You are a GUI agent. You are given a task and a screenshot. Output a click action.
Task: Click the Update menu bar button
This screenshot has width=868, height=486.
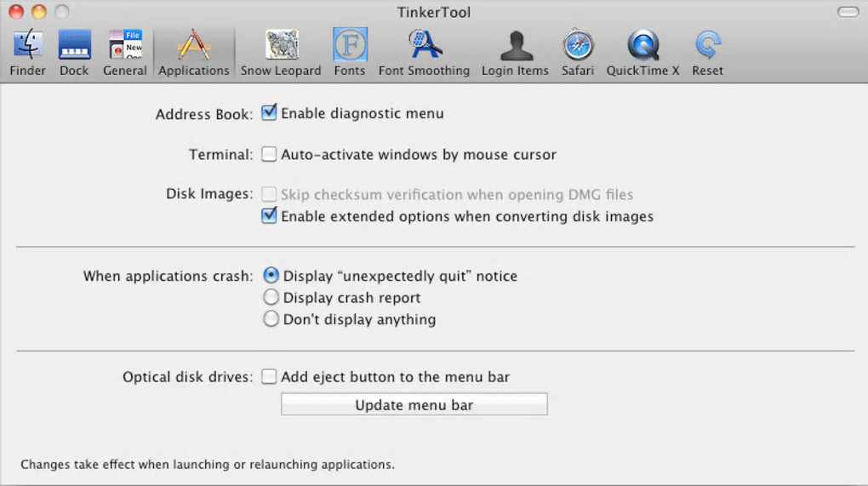click(x=414, y=404)
